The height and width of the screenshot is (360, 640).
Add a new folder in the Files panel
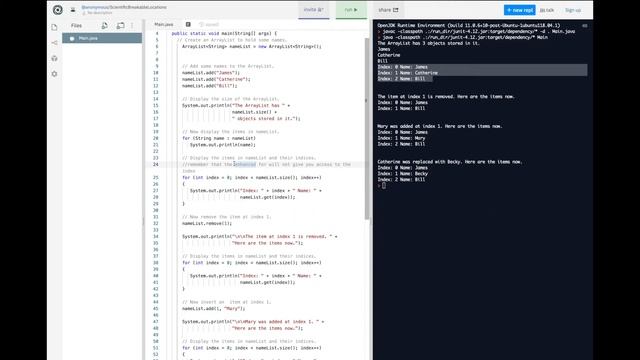pyautogui.click(x=120, y=25)
